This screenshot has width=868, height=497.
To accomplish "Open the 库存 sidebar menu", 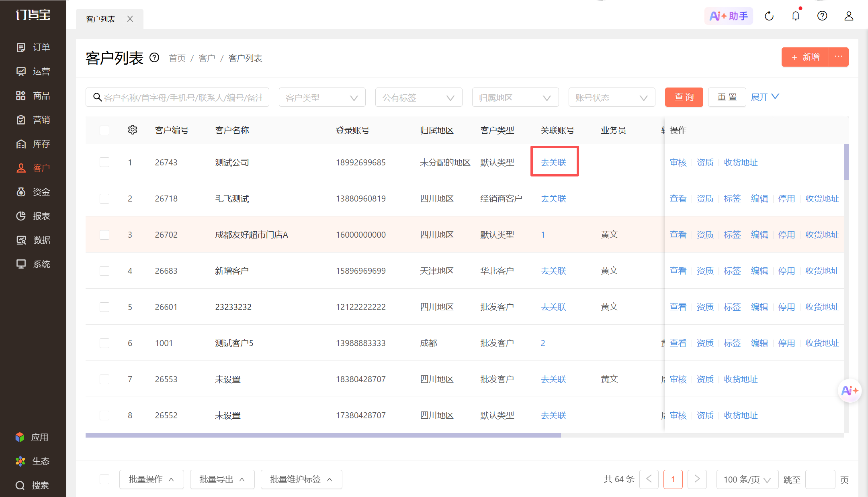I will pyautogui.click(x=33, y=144).
